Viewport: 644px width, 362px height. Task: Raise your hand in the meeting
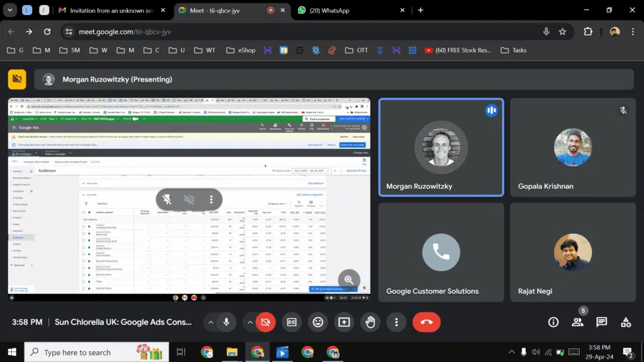[x=370, y=322]
